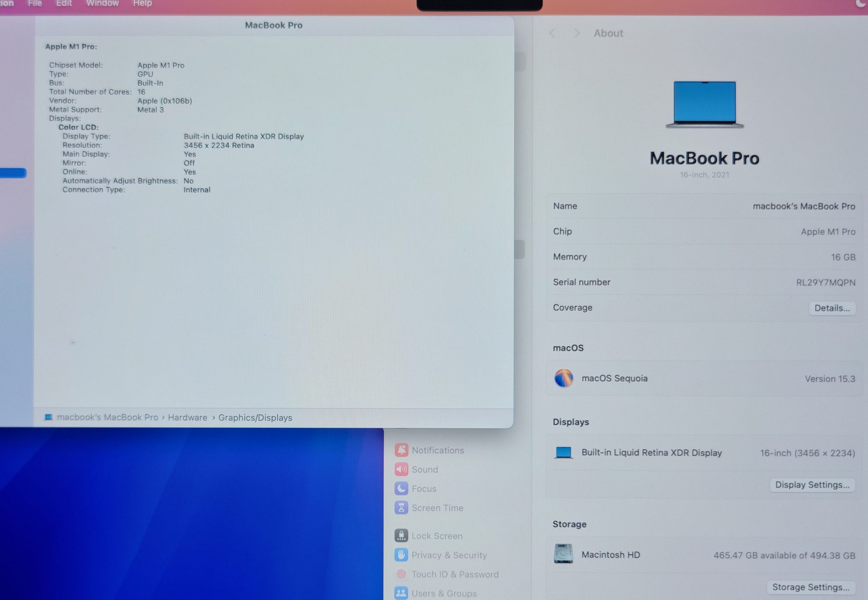Click the Macintosh HD drive icon

563,554
